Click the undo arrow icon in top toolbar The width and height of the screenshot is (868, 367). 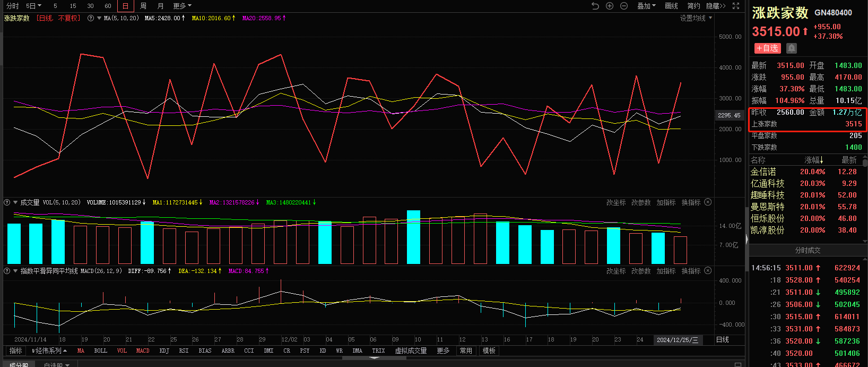tap(595, 6)
